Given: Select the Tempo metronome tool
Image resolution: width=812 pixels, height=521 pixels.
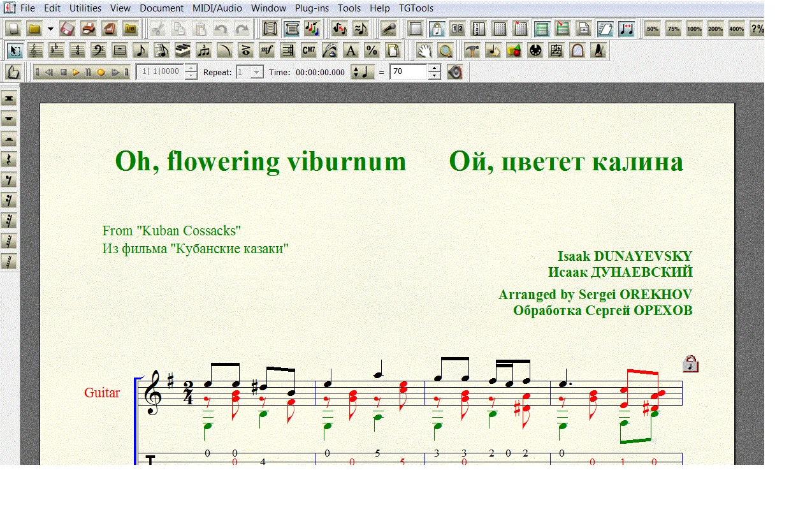Looking at the screenshot, I should click(598, 50).
